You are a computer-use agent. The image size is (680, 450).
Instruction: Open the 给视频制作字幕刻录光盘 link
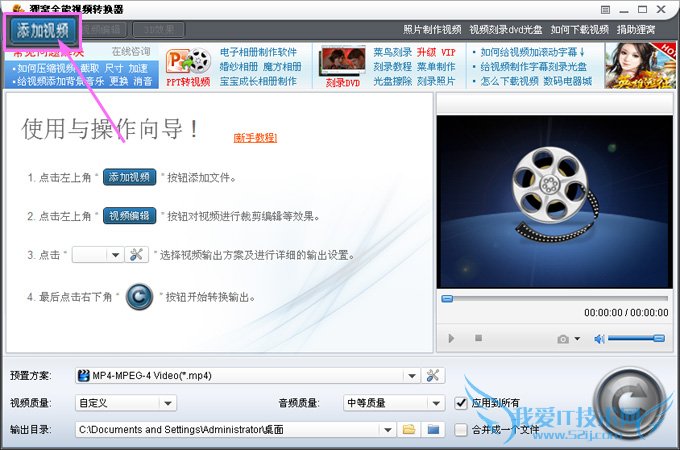point(533,67)
